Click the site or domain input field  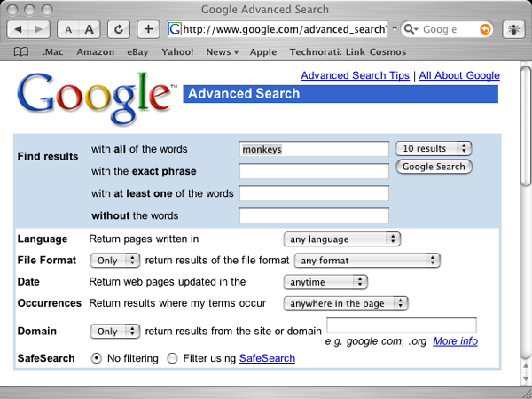402,325
